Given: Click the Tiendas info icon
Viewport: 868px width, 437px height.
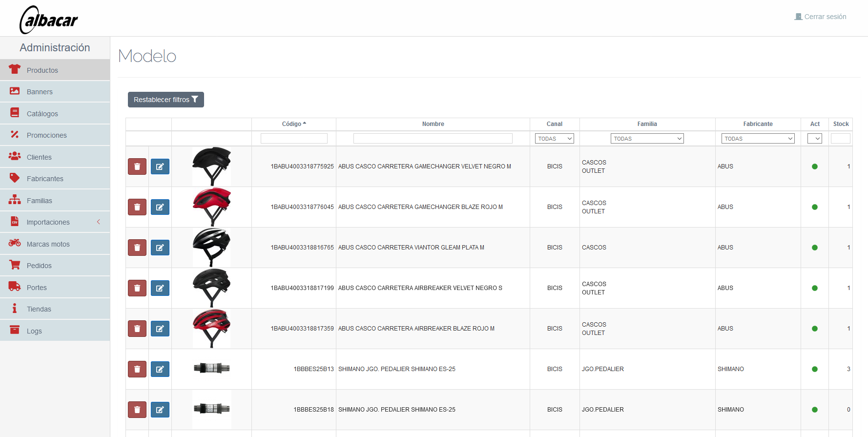Looking at the screenshot, I should point(15,308).
